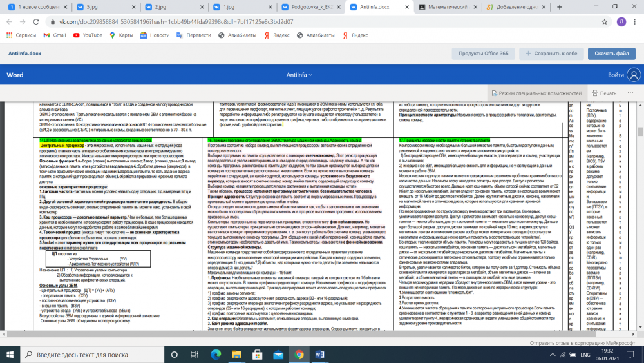Click Отправить отзыв в корпорацию Майкрософт
This screenshot has height=363, width=644.
(x=582, y=343)
